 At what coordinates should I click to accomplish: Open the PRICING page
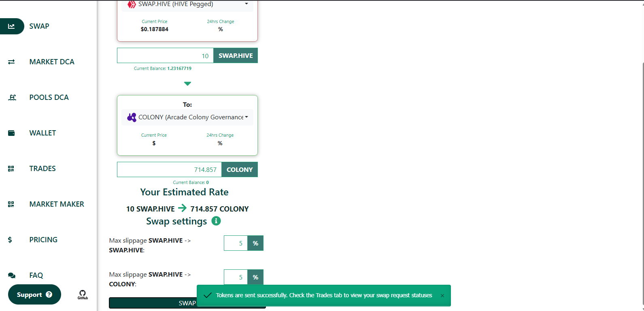pyautogui.click(x=43, y=240)
